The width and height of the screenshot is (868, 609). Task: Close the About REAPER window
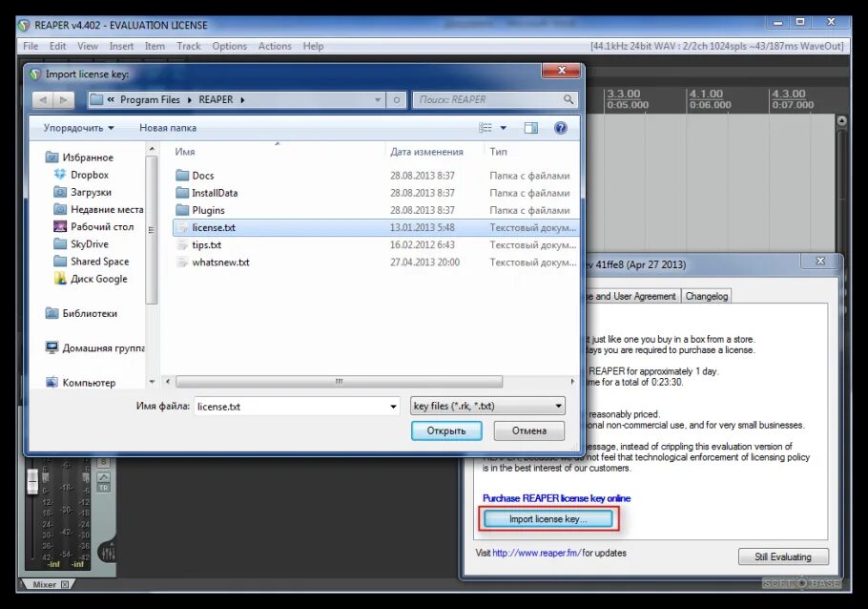(x=820, y=261)
